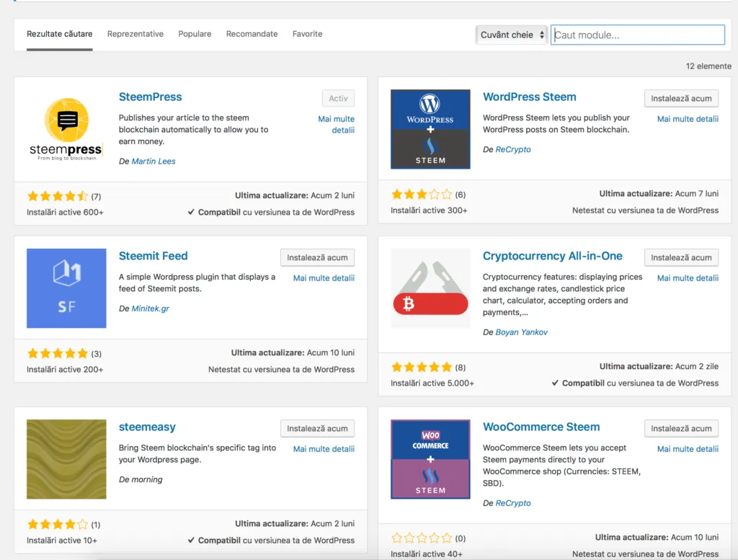738x560 pixels.
Task: Open the Favorite tab
Action: click(307, 34)
